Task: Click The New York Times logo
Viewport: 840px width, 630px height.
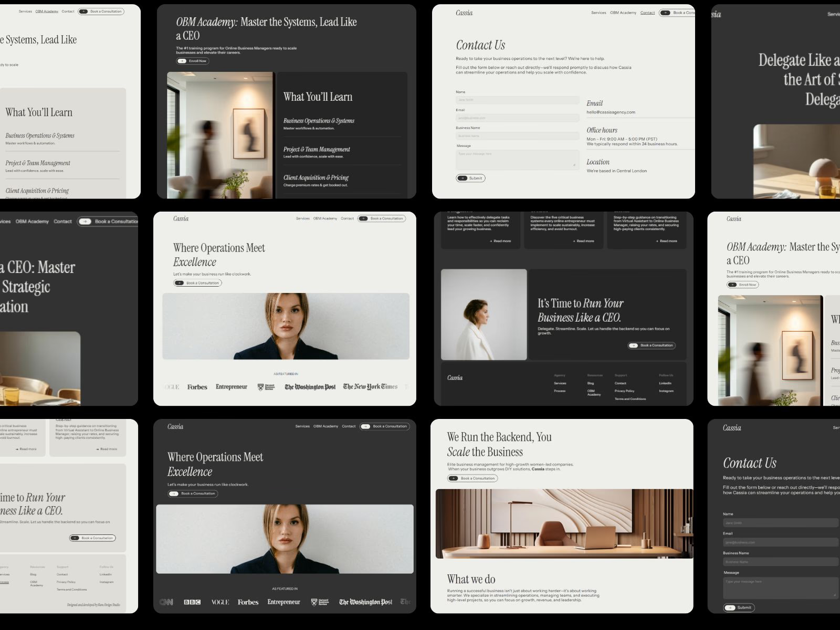Action: click(370, 387)
